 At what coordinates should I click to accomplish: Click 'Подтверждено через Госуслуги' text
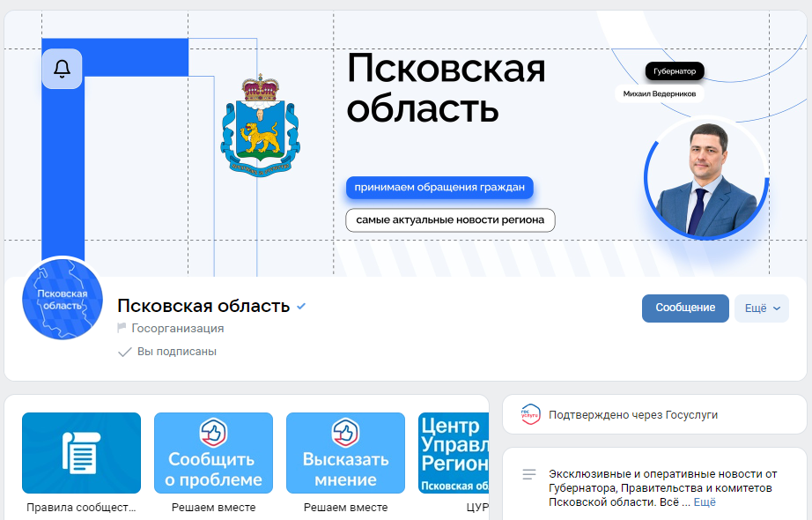coord(633,415)
